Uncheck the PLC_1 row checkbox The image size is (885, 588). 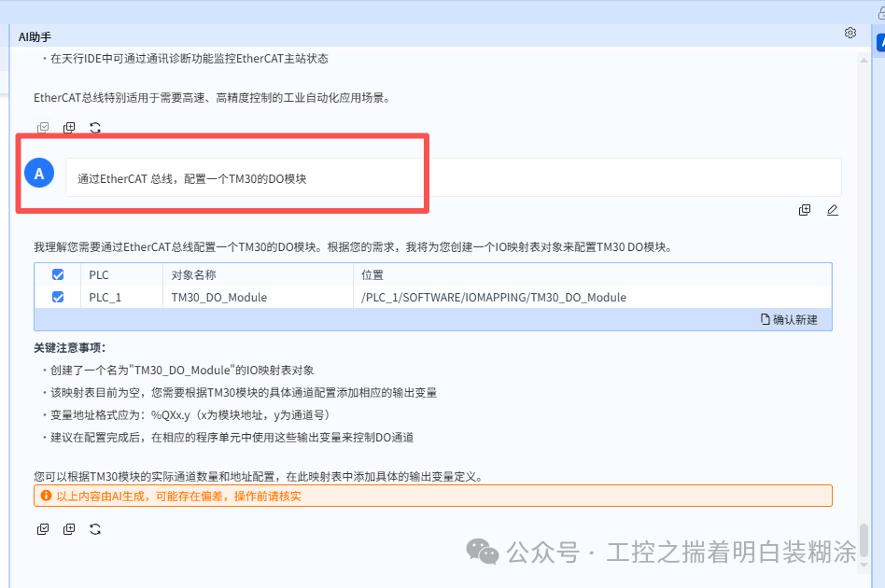click(58, 297)
